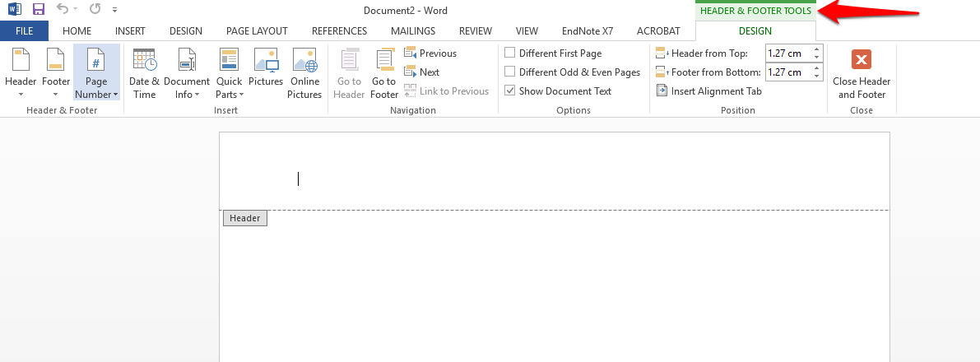Enable Different Odd & Even Pages
This screenshot has width=980, height=362.
click(573, 72)
